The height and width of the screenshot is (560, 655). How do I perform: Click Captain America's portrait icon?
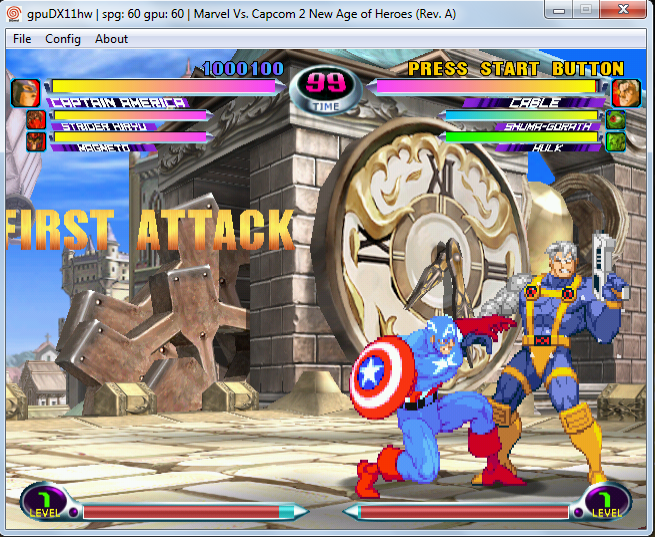[x=25, y=93]
